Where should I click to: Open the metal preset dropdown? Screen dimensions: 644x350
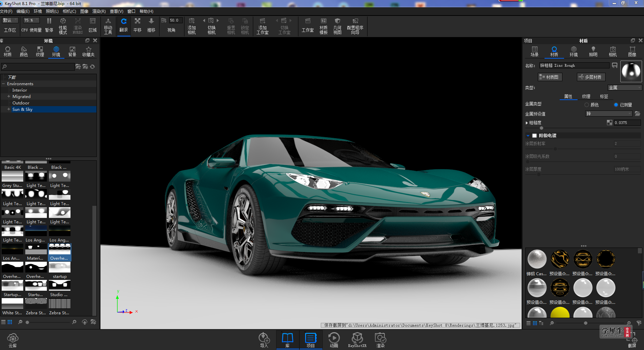(609, 114)
